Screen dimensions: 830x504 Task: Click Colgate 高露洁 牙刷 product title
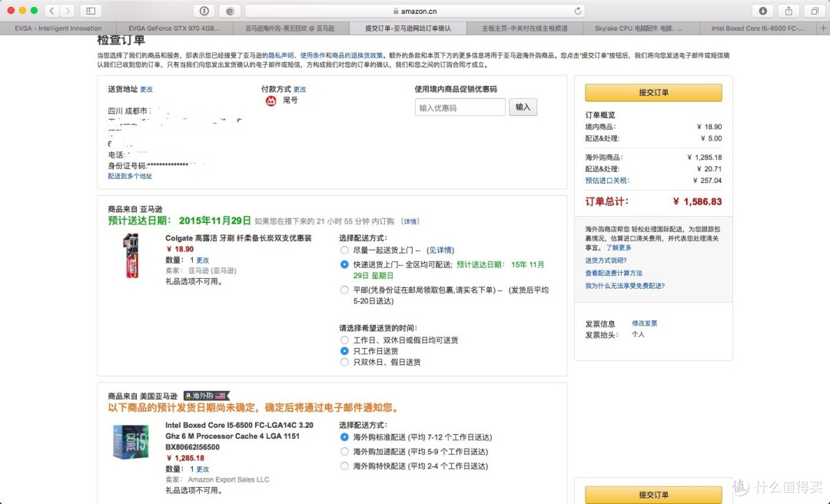coord(238,238)
